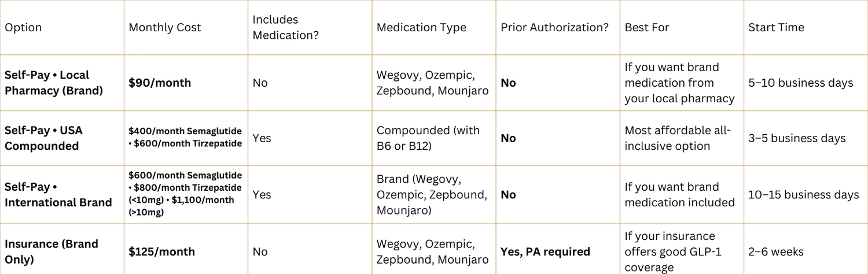Viewport: 868px width, 274px height.
Task: Click the Start Time column header
Action: point(776,28)
